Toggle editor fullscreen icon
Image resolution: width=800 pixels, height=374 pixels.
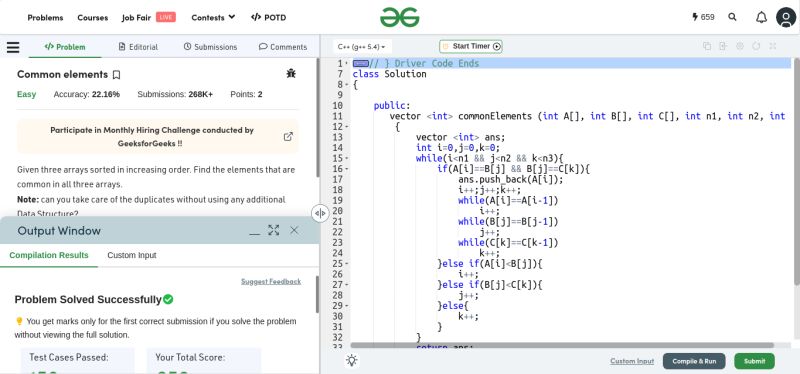[772, 46]
